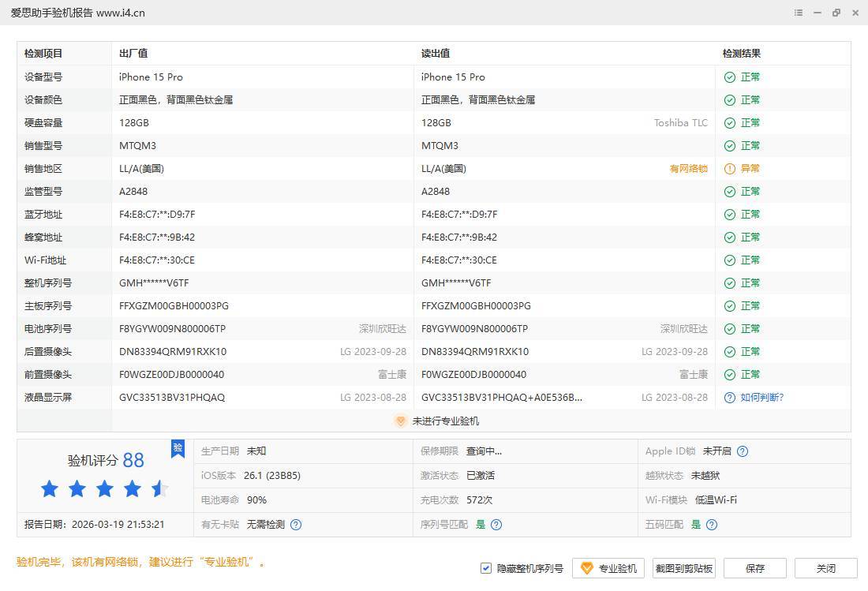868x591 pixels.
Task: Click the 保存 button
Action: [x=755, y=568]
